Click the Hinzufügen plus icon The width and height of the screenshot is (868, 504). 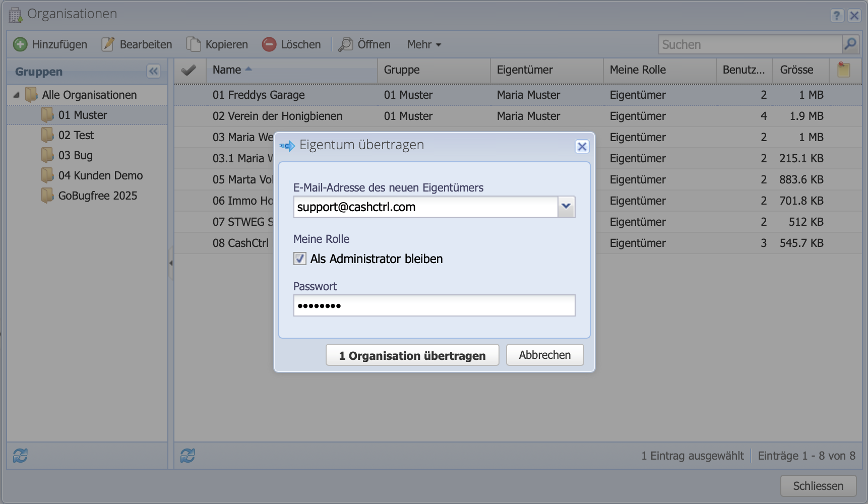pos(20,44)
